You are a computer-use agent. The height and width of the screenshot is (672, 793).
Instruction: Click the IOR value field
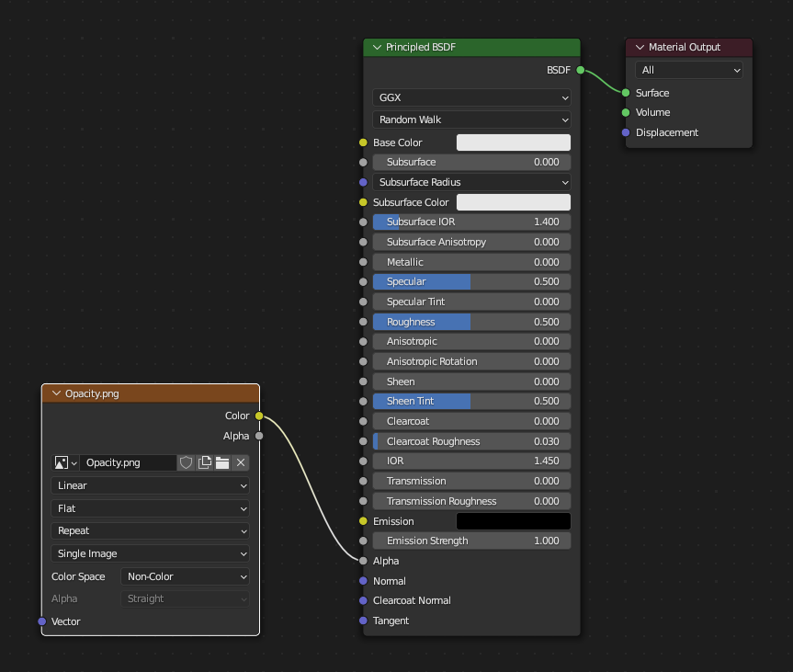[x=471, y=461]
